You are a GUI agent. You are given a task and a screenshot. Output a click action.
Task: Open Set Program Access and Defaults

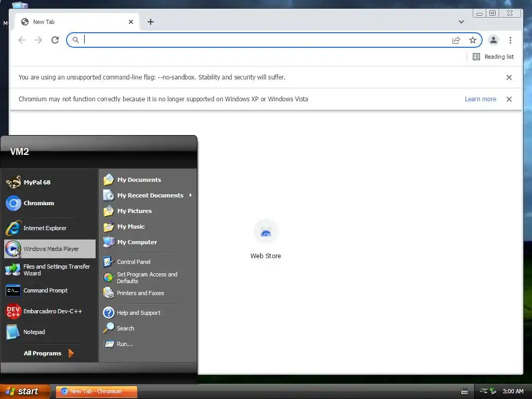[148, 277]
